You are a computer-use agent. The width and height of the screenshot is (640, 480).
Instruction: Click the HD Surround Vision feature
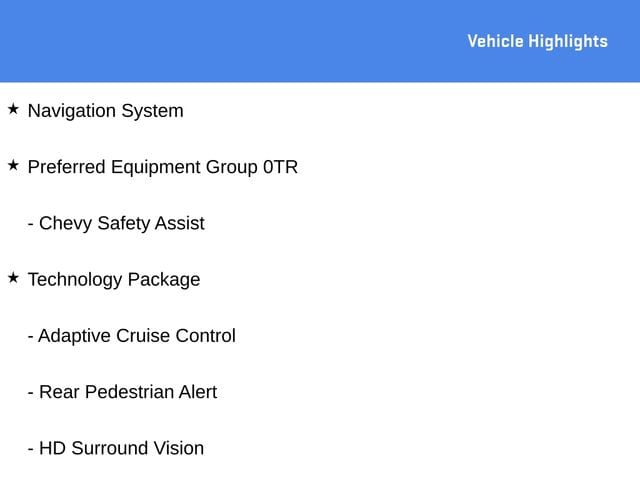click(122, 448)
